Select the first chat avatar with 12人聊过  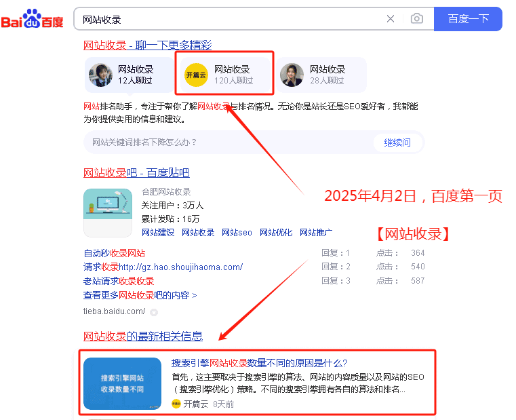[101, 75]
